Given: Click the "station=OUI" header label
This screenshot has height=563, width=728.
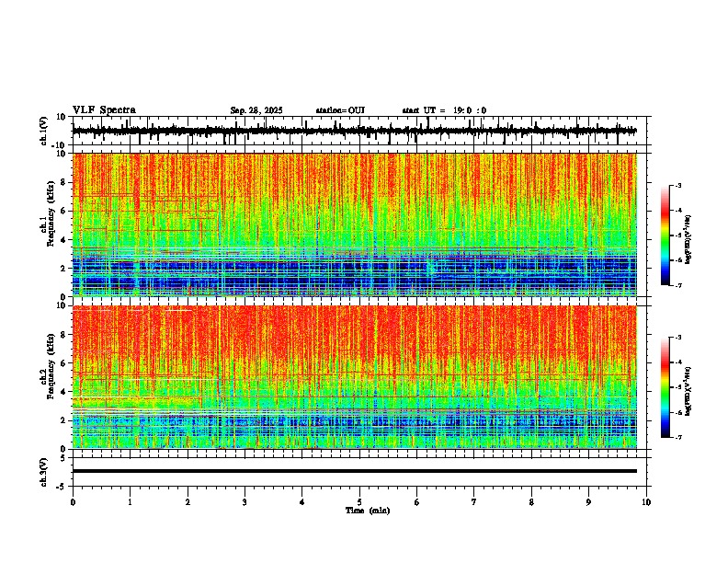Looking at the screenshot, I should [340, 110].
